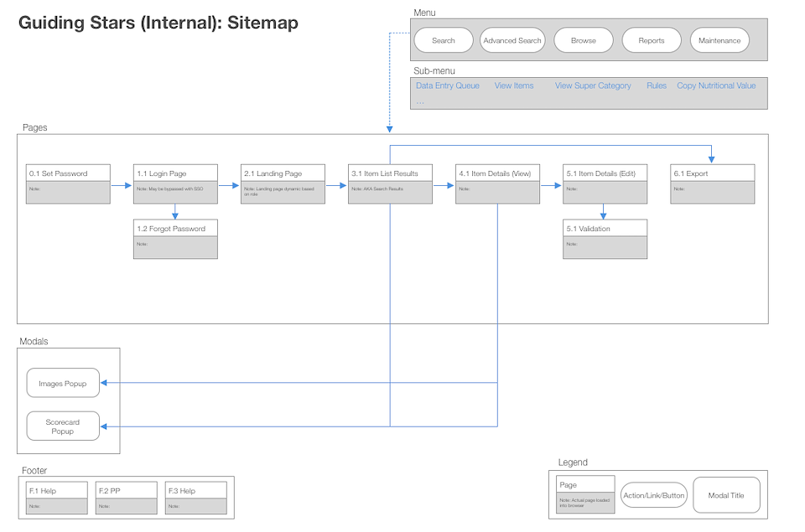This screenshot has height=532, width=805.
Task: Click the Search menu button
Action: [444, 40]
